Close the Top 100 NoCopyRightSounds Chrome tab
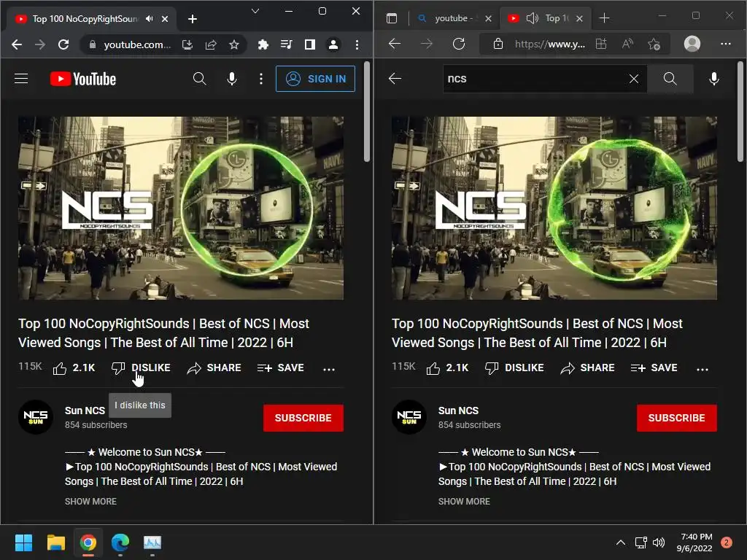The image size is (747, 560). [165, 18]
